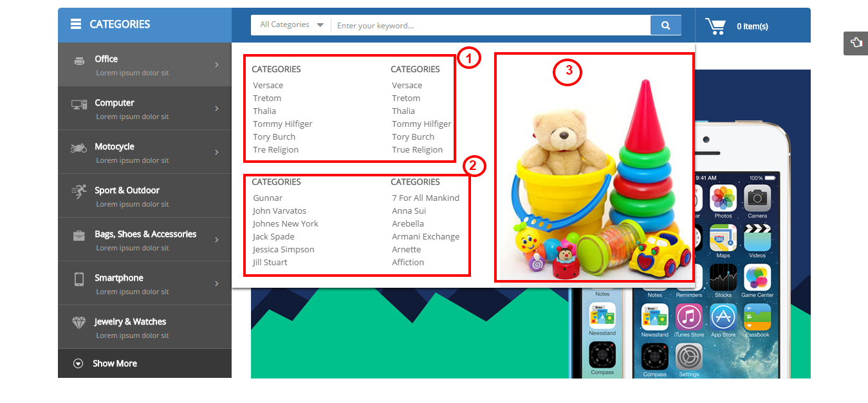Expand the Motocycle submenu chevron
Image resolution: width=868 pixels, height=403 pixels.
[217, 152]
